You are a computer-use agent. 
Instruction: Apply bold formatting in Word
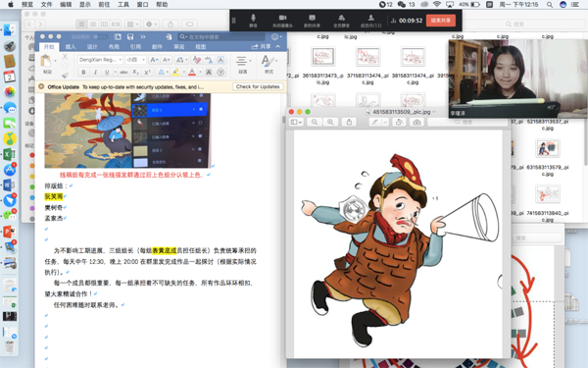point(83,72)
